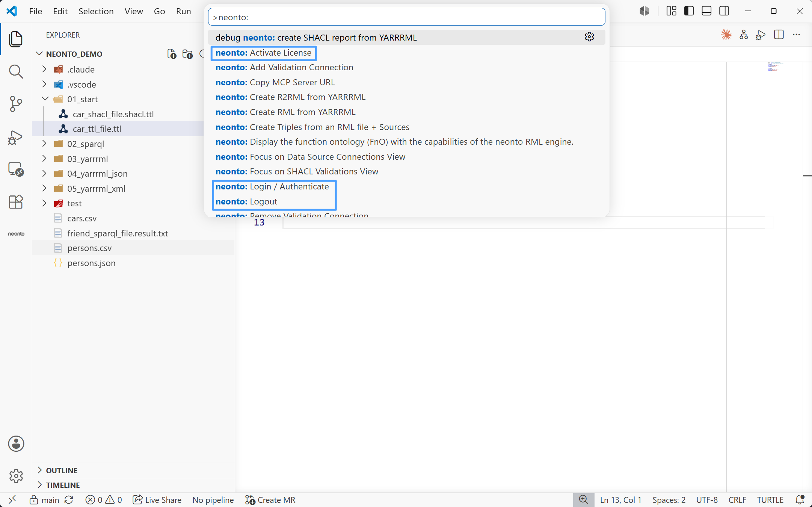Toggle the secondary side bar
This screenshot has height=507, width=812.
pos(724,11)
